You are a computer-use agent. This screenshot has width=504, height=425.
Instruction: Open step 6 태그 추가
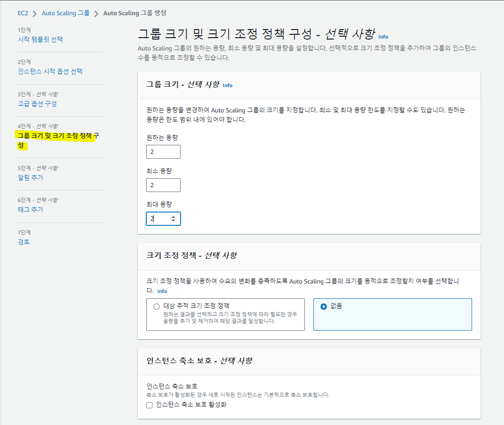30,209
